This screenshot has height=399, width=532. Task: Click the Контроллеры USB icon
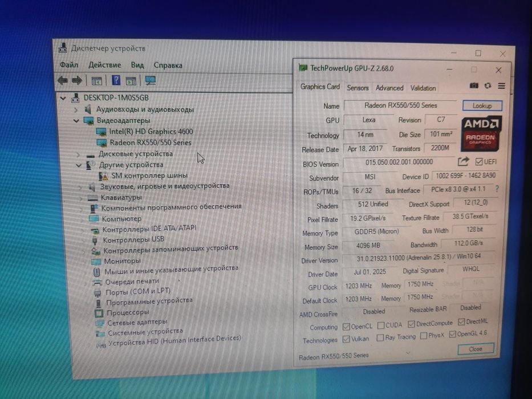click(95, 241)
